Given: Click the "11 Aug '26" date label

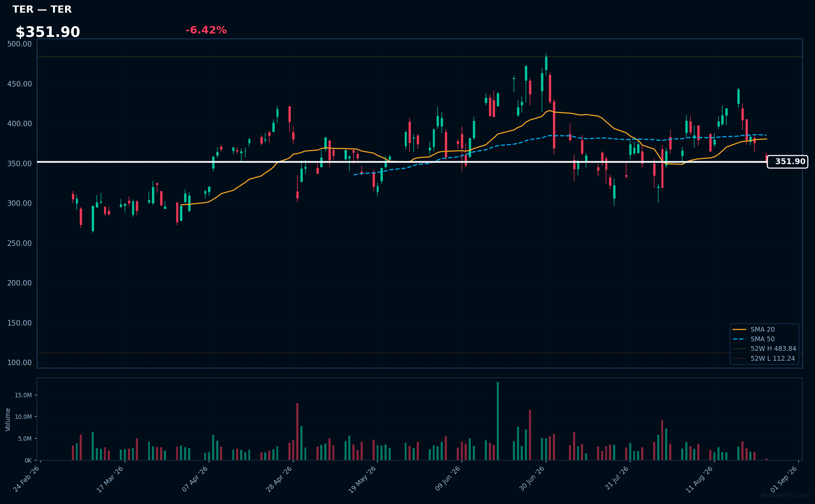Looking at the screenshot, I should (699, 479).
